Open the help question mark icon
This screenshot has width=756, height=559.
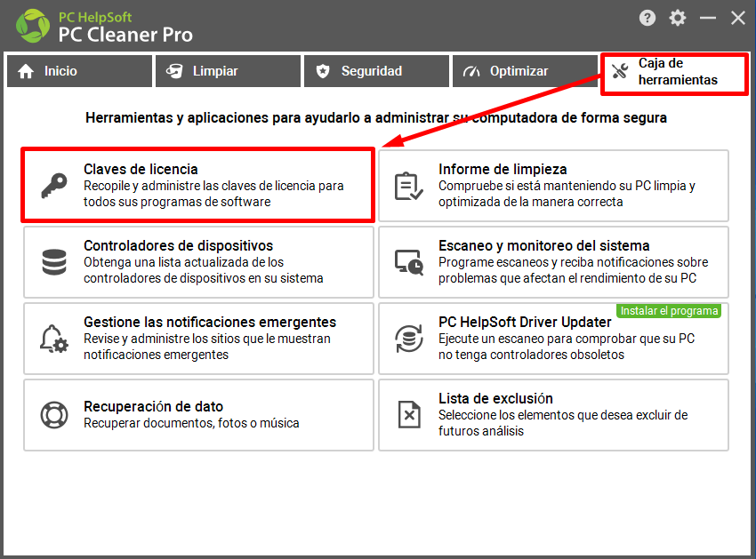647,19
